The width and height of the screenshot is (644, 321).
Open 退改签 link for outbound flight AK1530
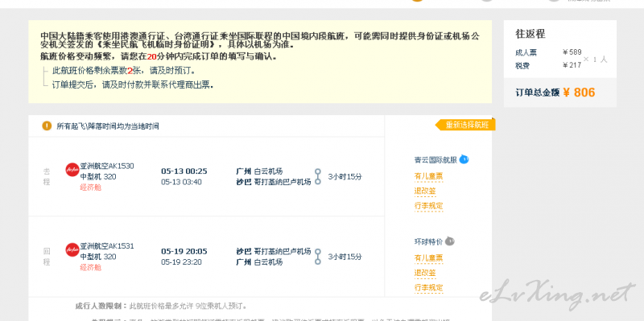(x=425, y=191)
